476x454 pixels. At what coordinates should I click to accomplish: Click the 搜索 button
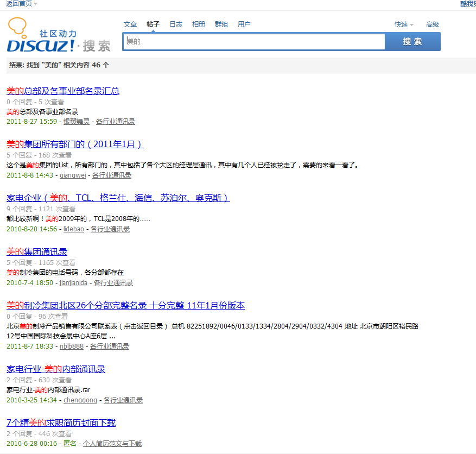(x=412, y=41)
